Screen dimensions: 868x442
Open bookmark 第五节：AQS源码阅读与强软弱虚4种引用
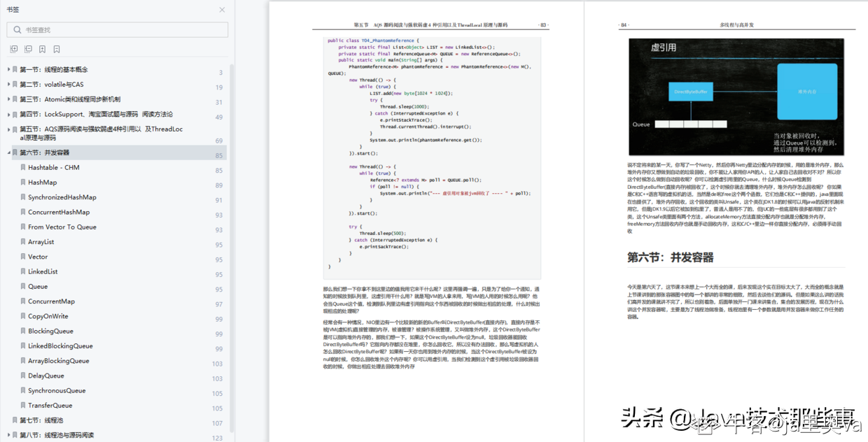[101, 134]
